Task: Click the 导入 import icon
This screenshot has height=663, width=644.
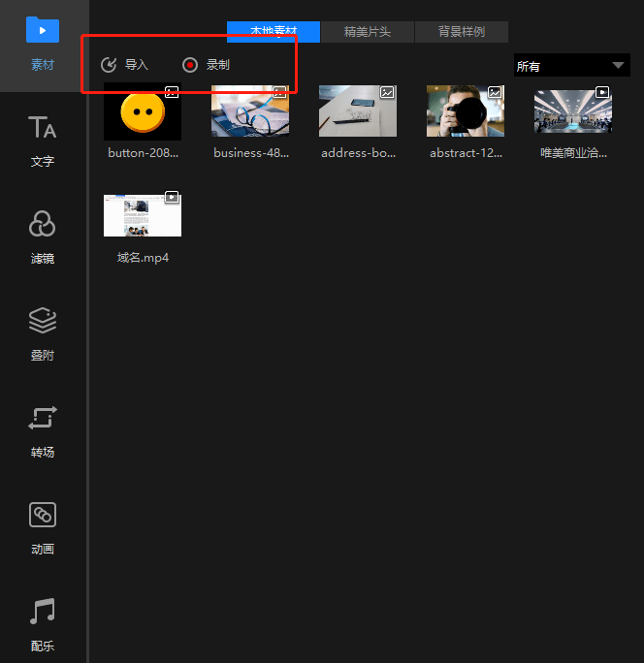Action: [110, 65]
